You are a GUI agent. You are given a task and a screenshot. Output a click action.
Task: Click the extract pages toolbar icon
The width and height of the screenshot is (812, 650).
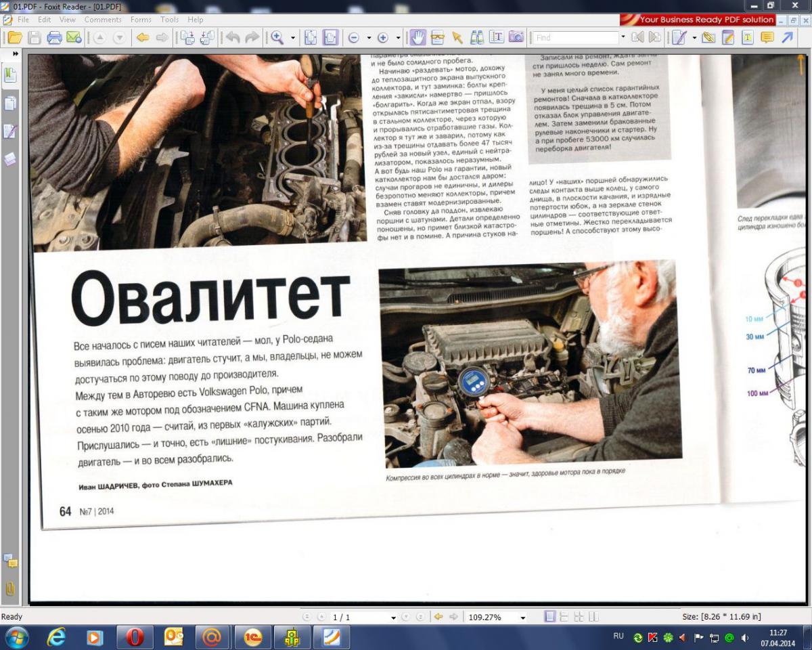pos(207,37)
